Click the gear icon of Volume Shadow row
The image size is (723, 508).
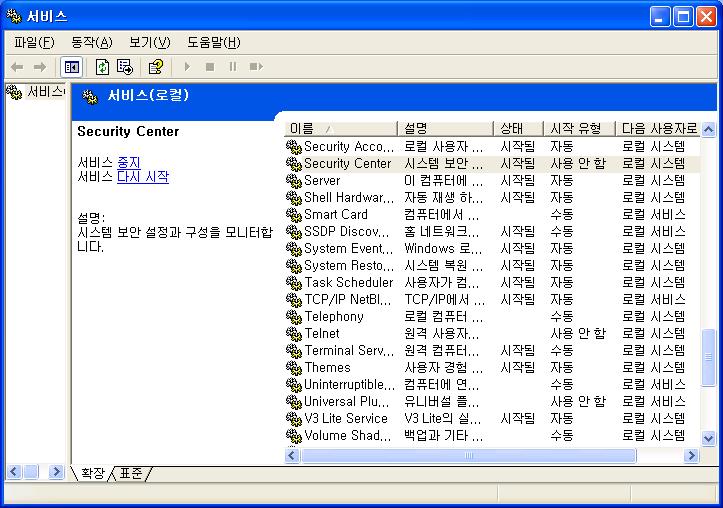pos(294,436)
